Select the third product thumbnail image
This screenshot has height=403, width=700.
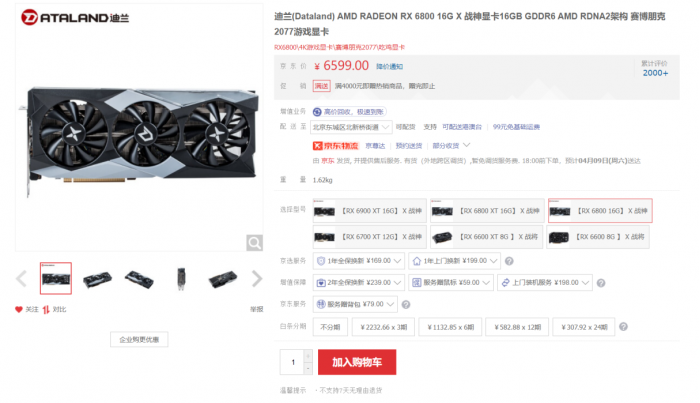139,278
